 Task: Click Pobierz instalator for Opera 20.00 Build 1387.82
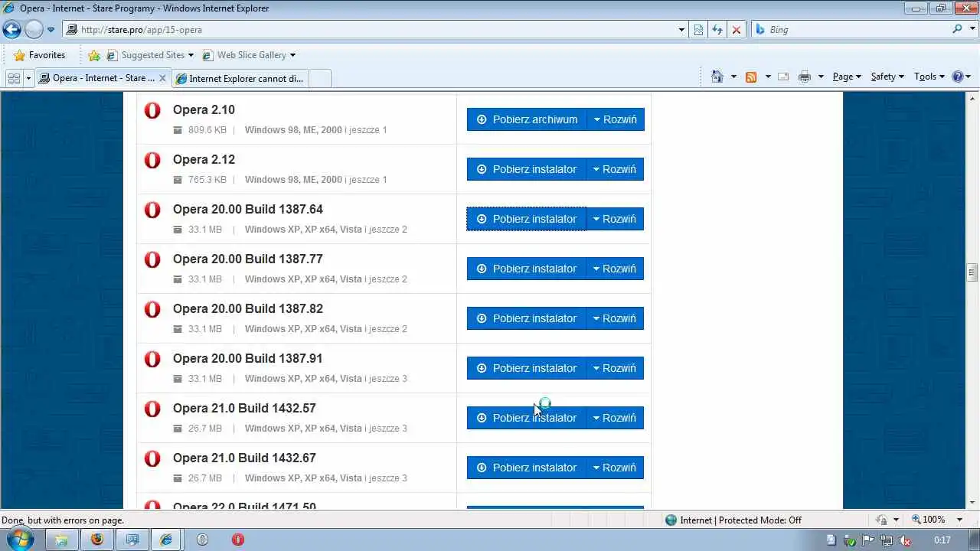pyautogui.click(x=527, y=318)
